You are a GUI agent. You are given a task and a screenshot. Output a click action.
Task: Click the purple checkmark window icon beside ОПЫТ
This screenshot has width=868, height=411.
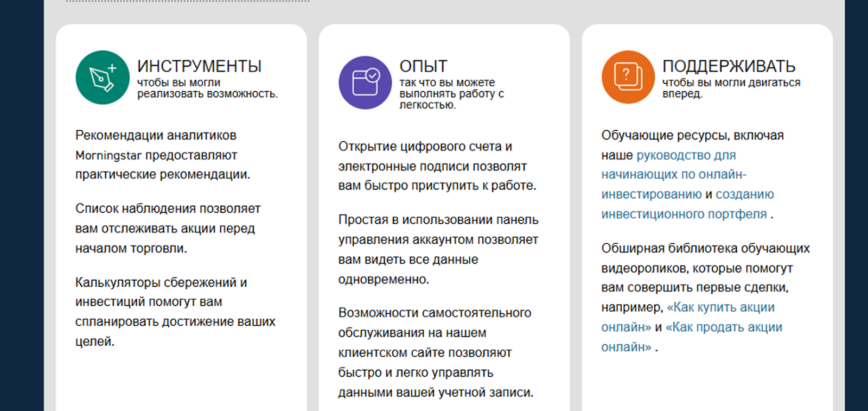coord(365,83)
